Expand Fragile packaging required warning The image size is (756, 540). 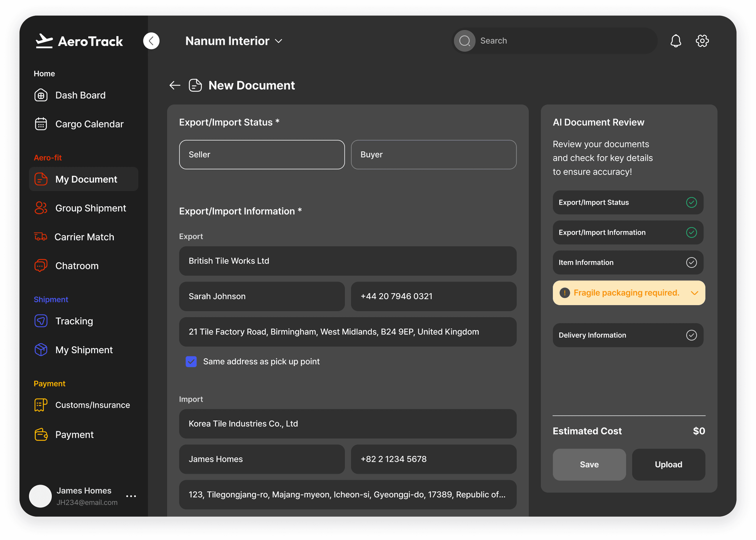[x=694, y=293]
